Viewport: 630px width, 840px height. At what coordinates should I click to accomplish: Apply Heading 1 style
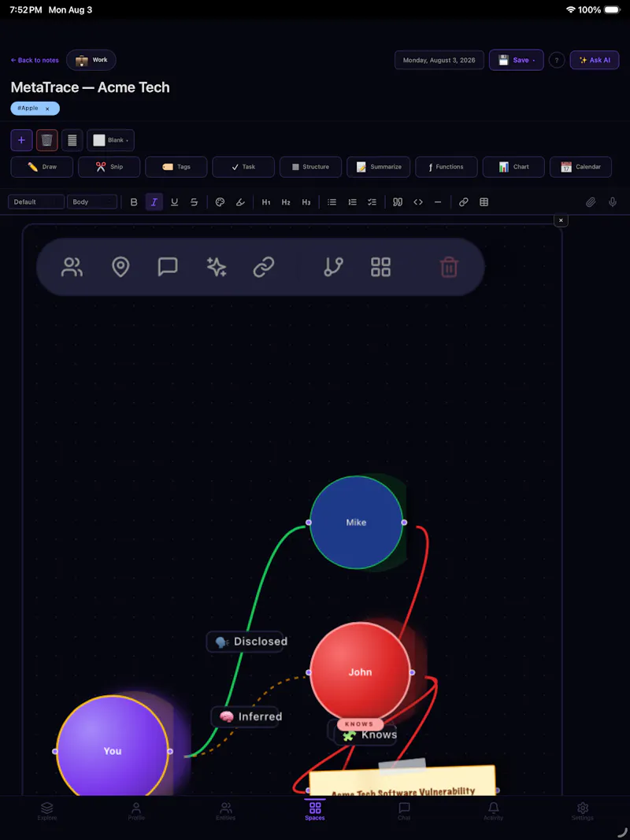coord(265,202)
